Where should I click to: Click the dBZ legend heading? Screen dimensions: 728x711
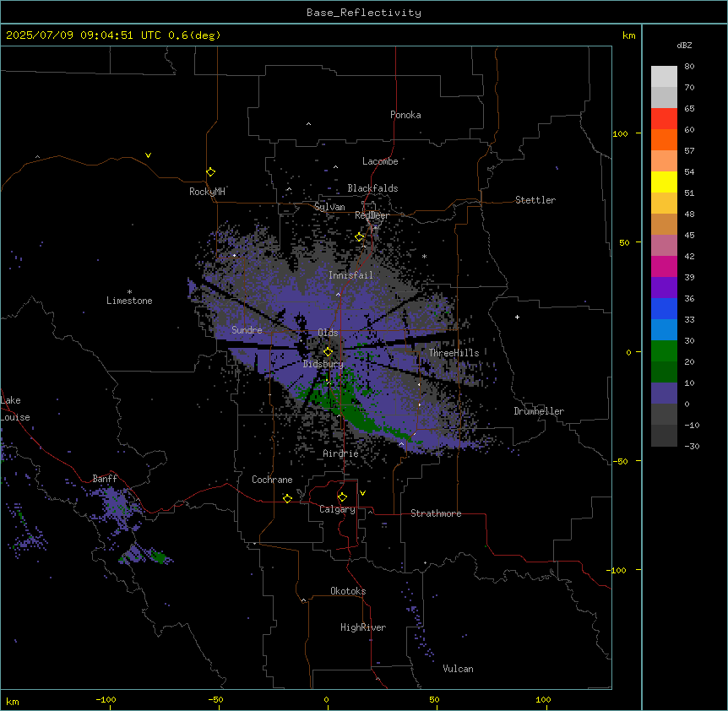tap(684, 45)
